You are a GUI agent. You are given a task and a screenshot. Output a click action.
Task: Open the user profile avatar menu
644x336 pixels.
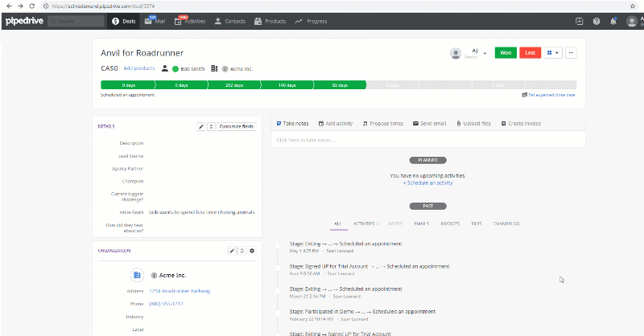pyautogui.click(x=632, y=22)
